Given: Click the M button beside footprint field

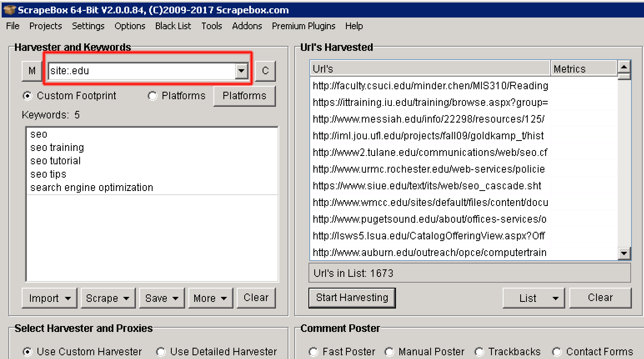Looking at the screenshot, I should click(32, 71).
